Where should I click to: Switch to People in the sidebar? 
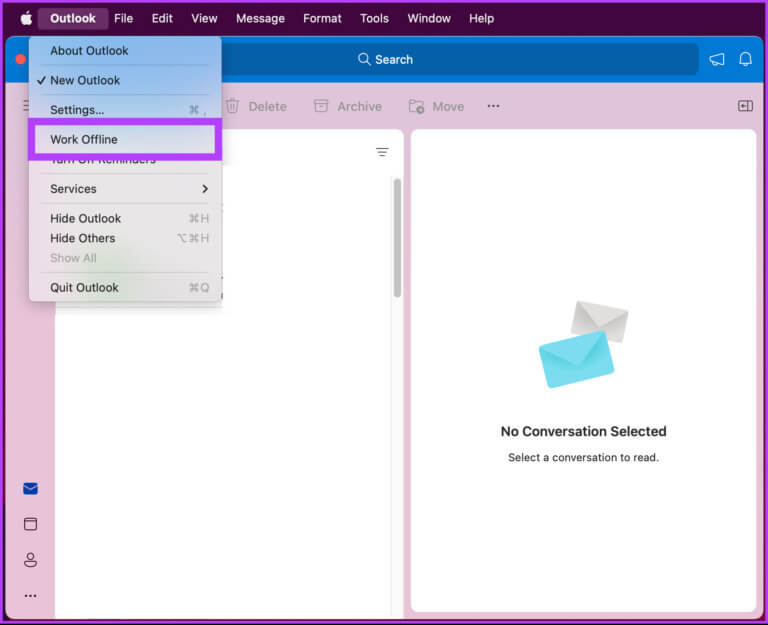[x=30, y=560]
